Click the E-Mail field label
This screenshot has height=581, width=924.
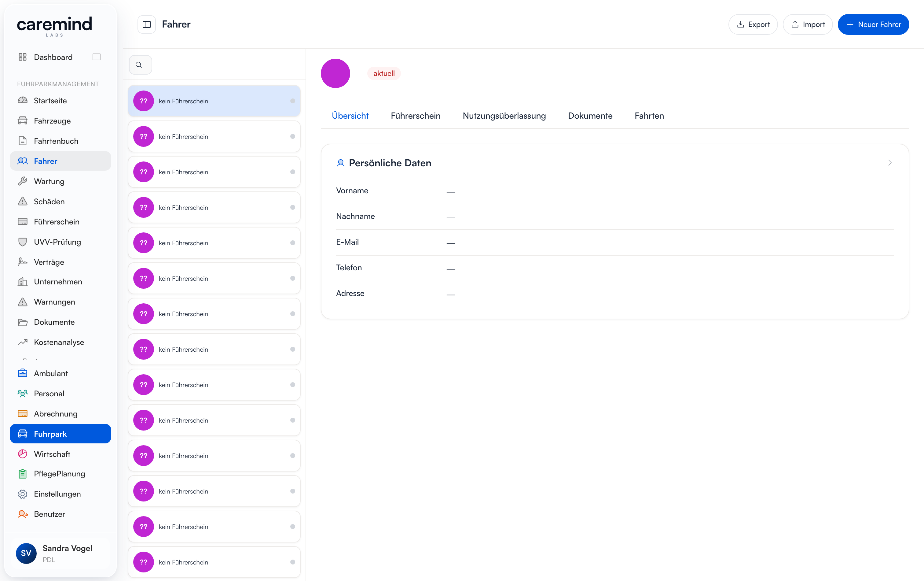347,242
